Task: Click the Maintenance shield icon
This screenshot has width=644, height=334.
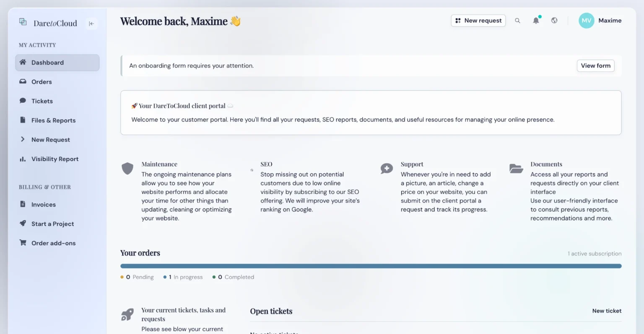Action: [x=127, y=169]
